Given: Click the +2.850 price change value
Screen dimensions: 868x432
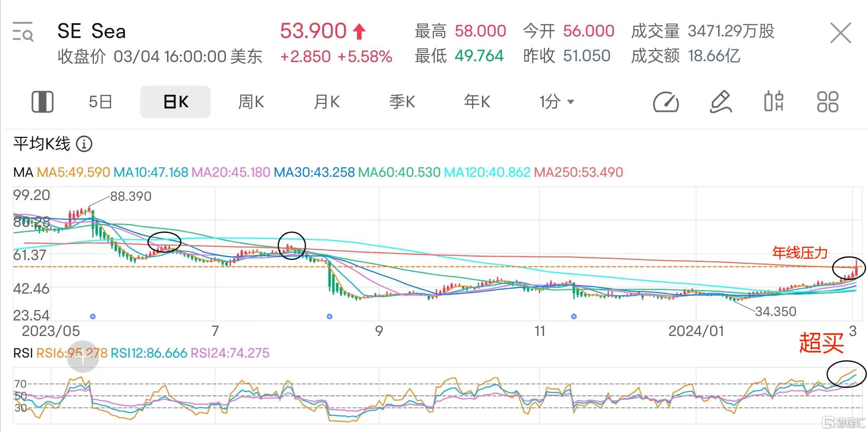Looking at the screenshot, I should tap(305, 57).
